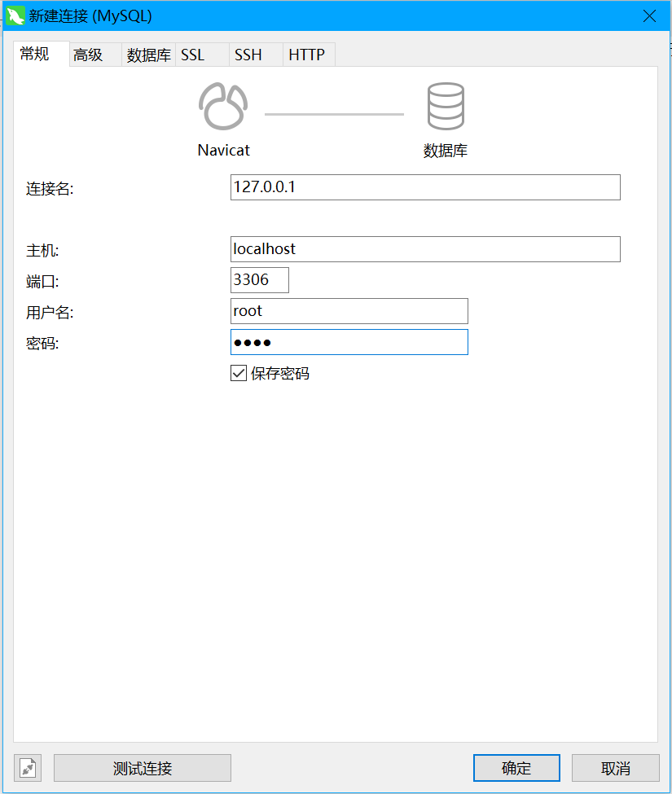Click the green Navicat icon in title bar
The width and height of the screenshot is (672, 794).
click(x=15, y=15)
